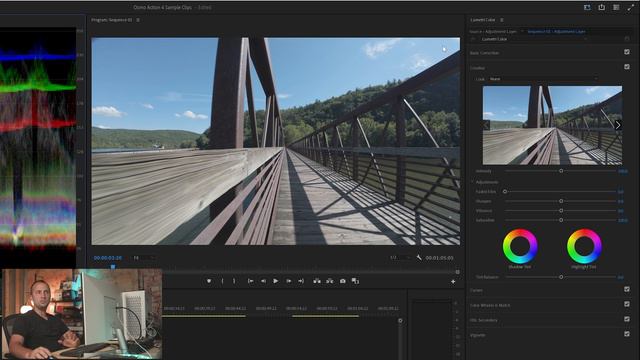Click the Faded Film slider handle
The height and width of the screenshot is (360, 640).
pyautogui.click(x=505, y=191)
